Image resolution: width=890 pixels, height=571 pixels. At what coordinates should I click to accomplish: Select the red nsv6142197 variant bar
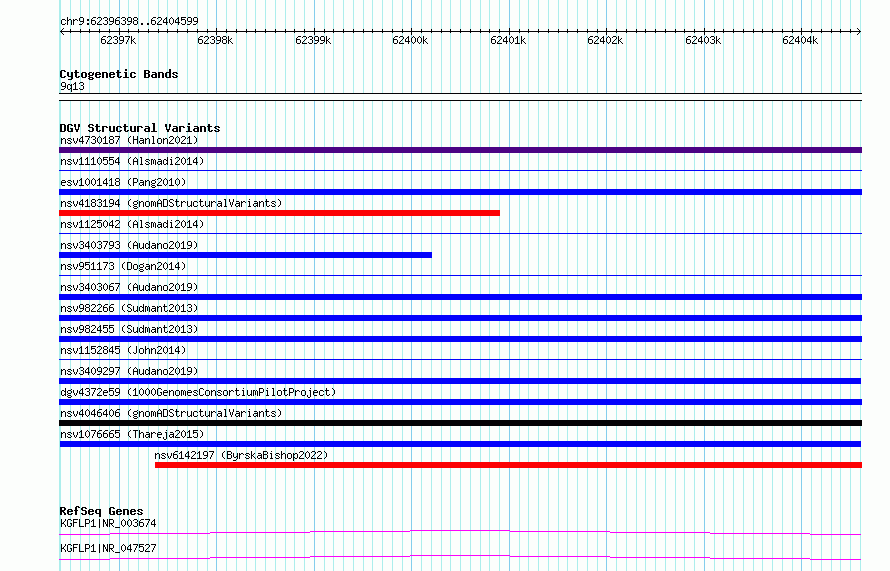(509, 465)
